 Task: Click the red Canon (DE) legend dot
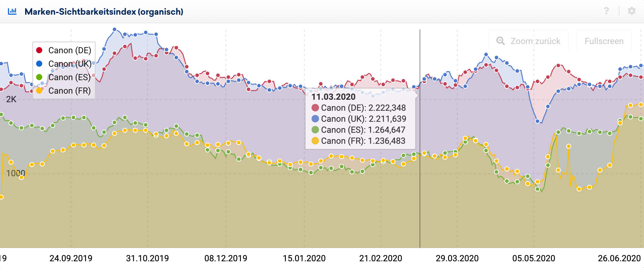pyautogui.click(x=39, y=50)
